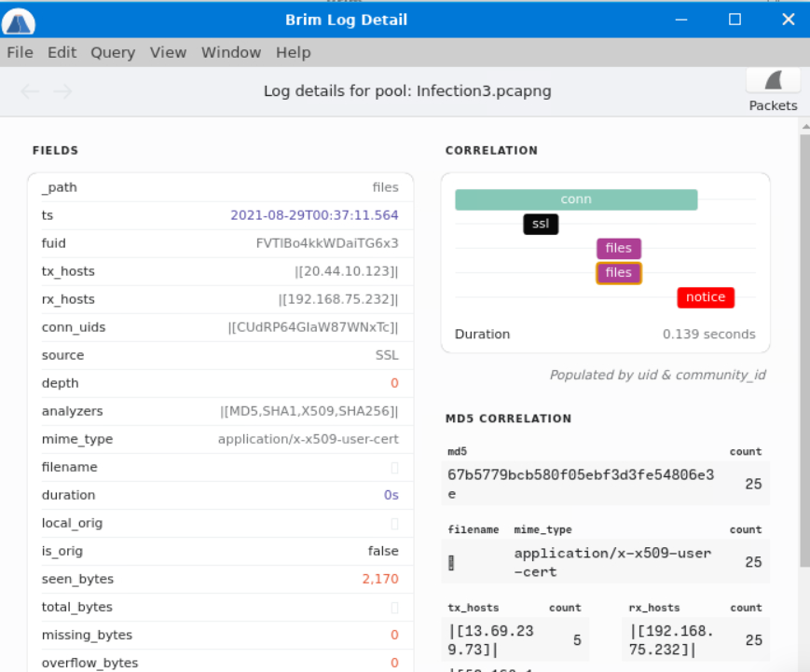810x672 pixels.
Task: Click the vertical scrollbar thumb
Action: [x=804, y=351]
